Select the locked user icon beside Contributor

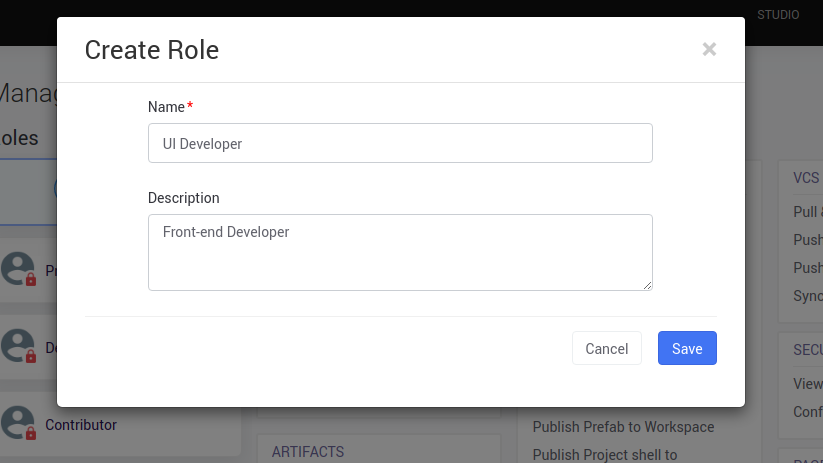click(19, 423)
